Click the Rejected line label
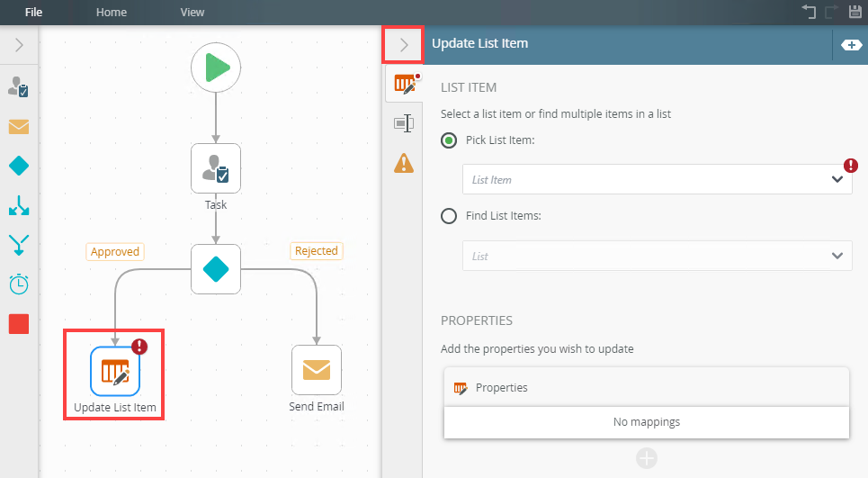Viewport: 868px width, 478px height. pyautogui.click(x=316, y=251)
